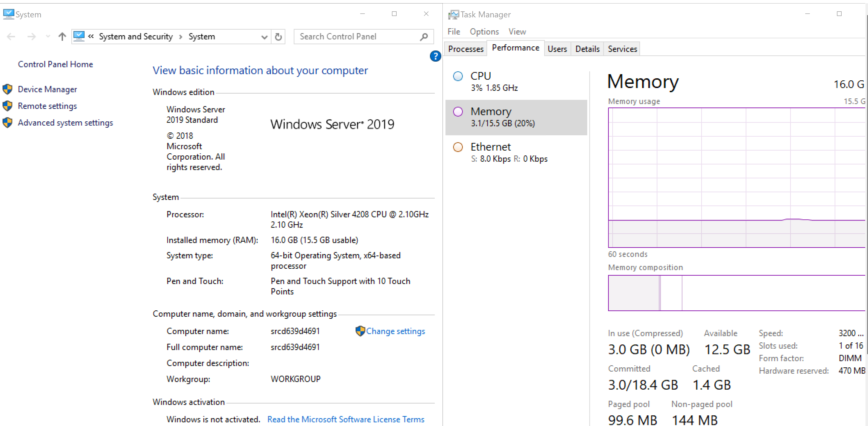Open View menu in Task Manager
The height and width of the screenshot is (426, 868).
(517, 32)
